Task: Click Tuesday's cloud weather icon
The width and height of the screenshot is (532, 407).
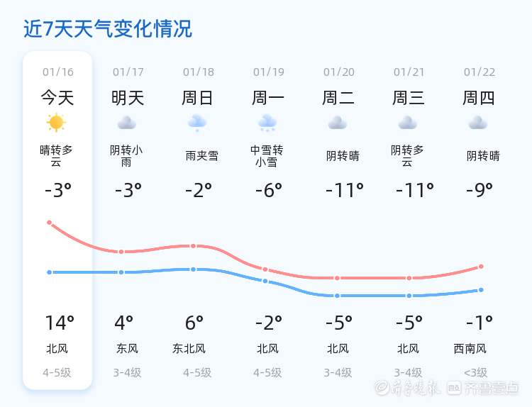Action: point(338,123)
